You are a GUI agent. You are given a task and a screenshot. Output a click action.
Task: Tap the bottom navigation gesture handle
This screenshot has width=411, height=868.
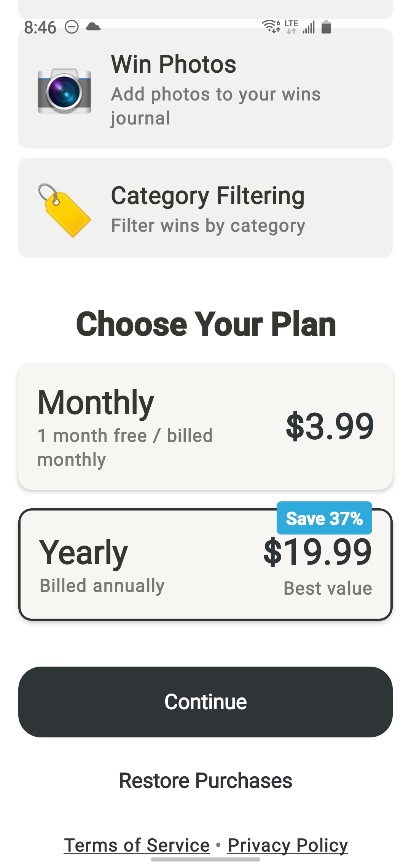click(x=205, y=859)
